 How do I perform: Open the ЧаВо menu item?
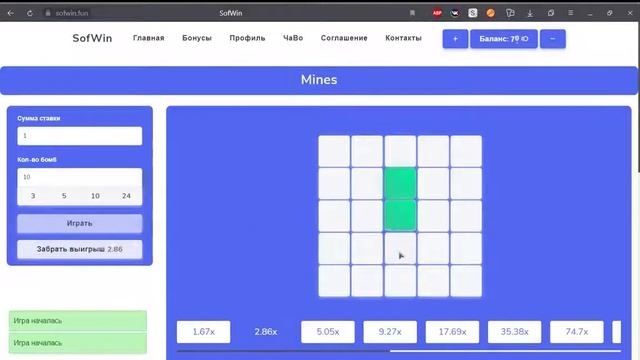[x=293, y=38]
